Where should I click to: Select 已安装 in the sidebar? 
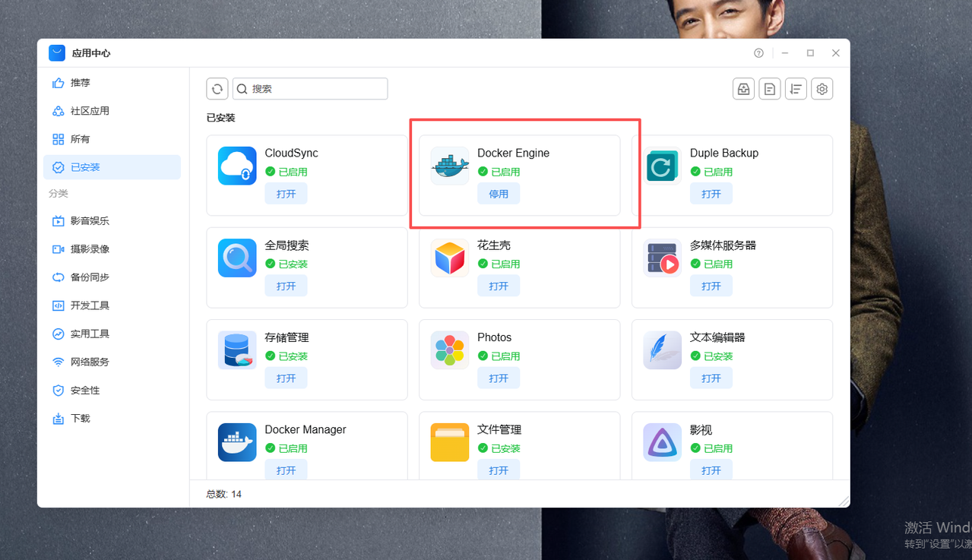coord(112,167)
